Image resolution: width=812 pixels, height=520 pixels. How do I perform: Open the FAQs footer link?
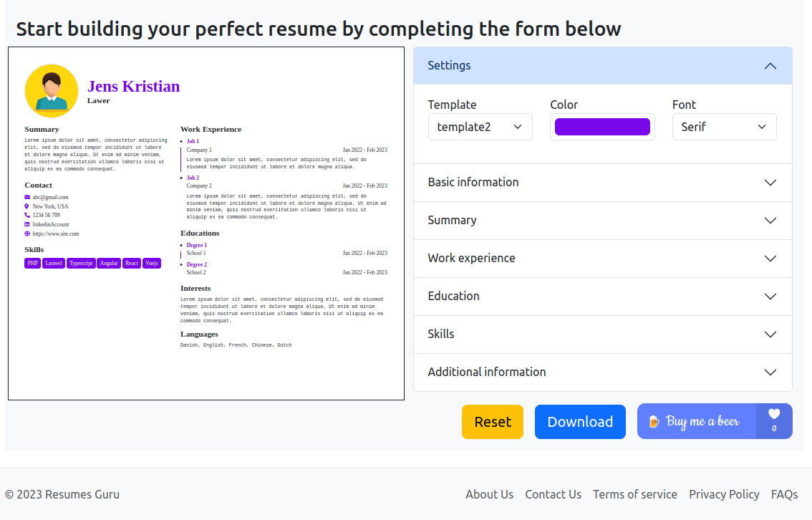(784, 495)
